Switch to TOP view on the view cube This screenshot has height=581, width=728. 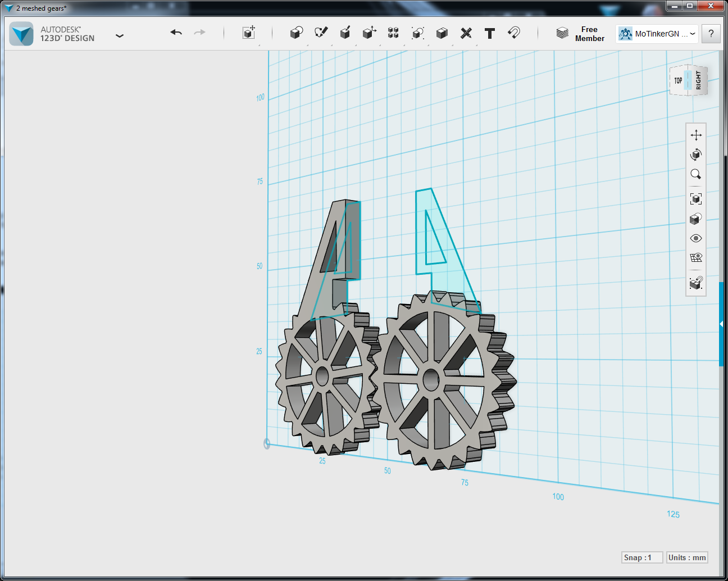(x=678, y=80)
